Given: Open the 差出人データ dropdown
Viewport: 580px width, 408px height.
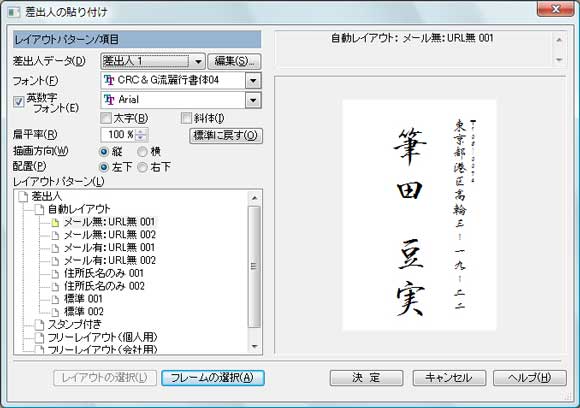Looking at the screenshot, I should tap(198, 61).
